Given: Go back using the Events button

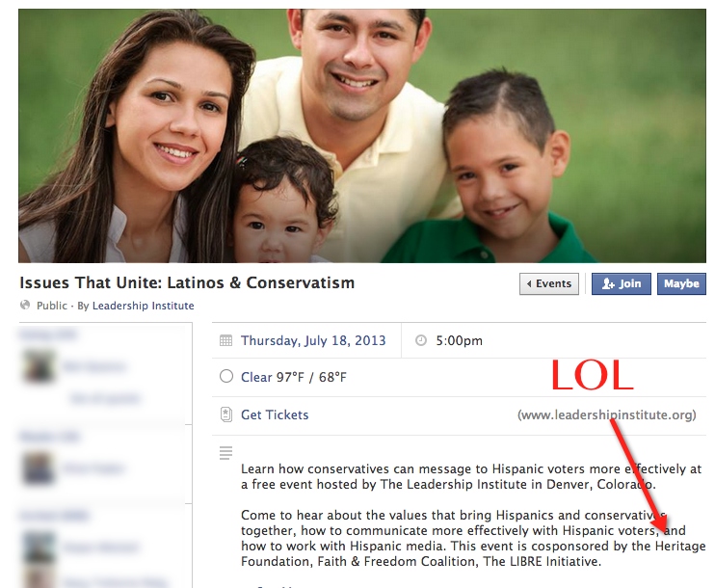Looking at the screenshot, I should 549,283.
